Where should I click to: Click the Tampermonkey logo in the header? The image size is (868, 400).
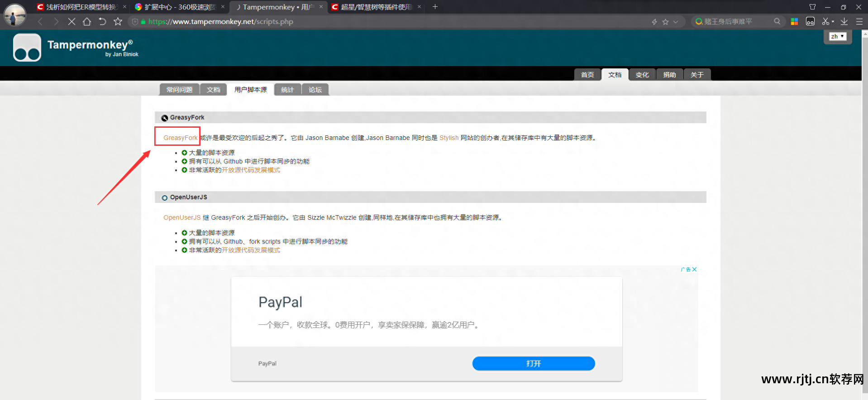tap(27, 48)
